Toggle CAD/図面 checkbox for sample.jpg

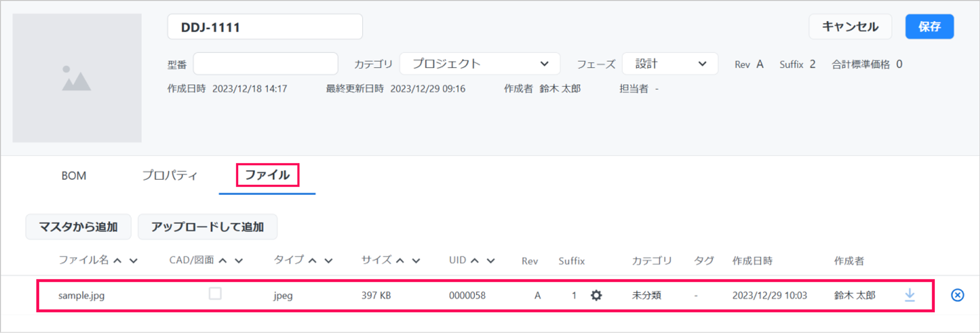(x=215, y=294)
